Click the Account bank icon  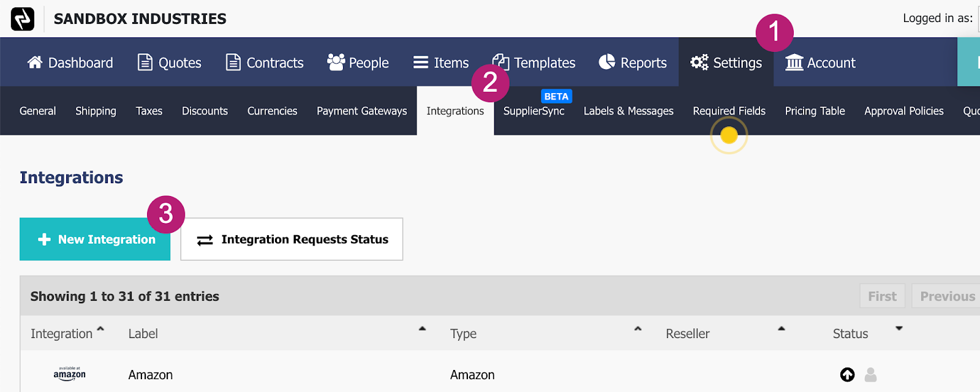pyautogui.click(x=794, y=62)
